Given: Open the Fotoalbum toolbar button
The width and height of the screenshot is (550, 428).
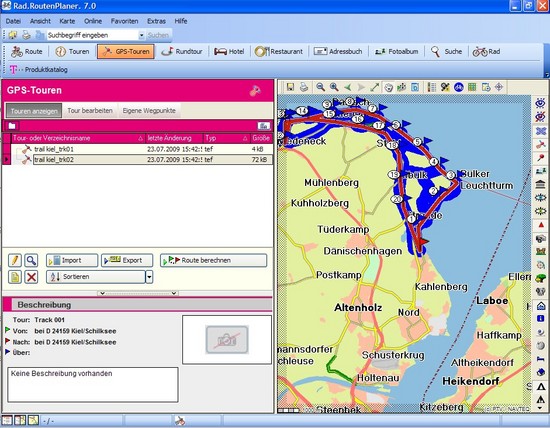Looking at the screenshot, I should coord(397,52).
